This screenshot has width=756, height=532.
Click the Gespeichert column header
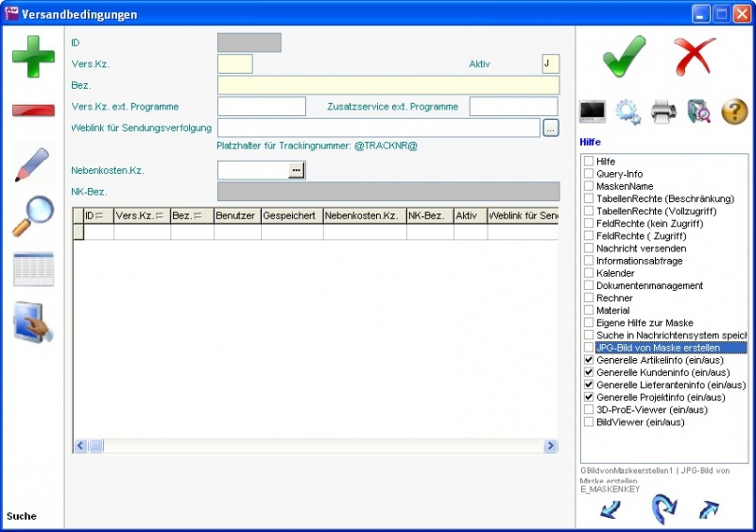click(x=291, y=216)
